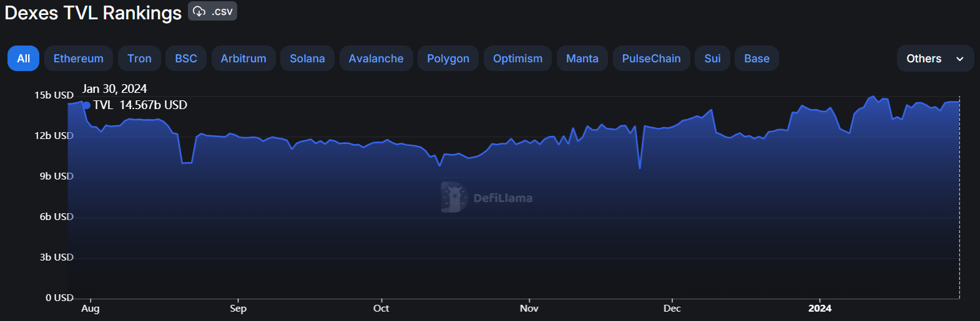Click the 6b USD axis label

(57, 217)
